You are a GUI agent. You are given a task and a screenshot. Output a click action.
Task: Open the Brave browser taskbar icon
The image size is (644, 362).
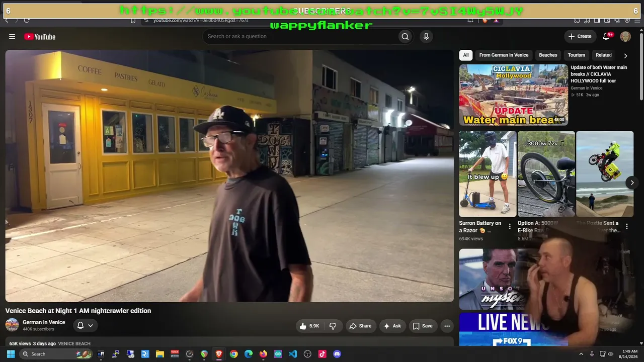pyautogui.click(x=219, y=354)
